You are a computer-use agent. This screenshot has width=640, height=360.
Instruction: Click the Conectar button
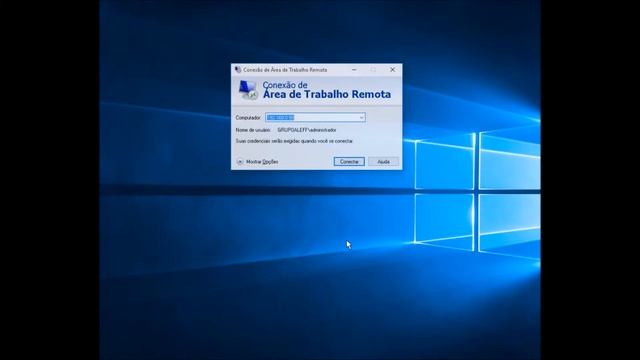tap(349, 162)
